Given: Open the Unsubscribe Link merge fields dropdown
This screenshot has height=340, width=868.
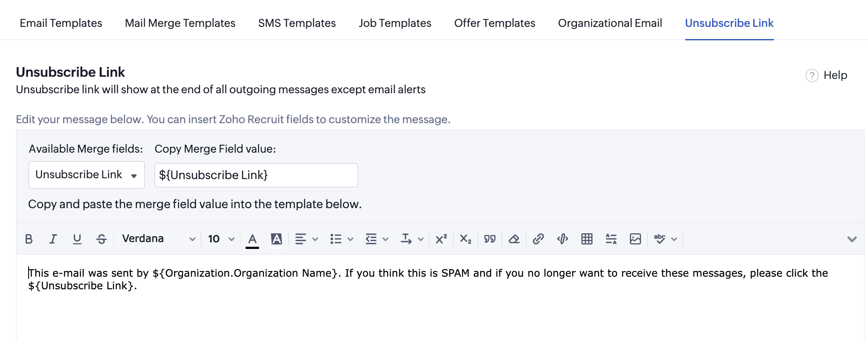Looking at the screenshot, I should pos(86,175).
